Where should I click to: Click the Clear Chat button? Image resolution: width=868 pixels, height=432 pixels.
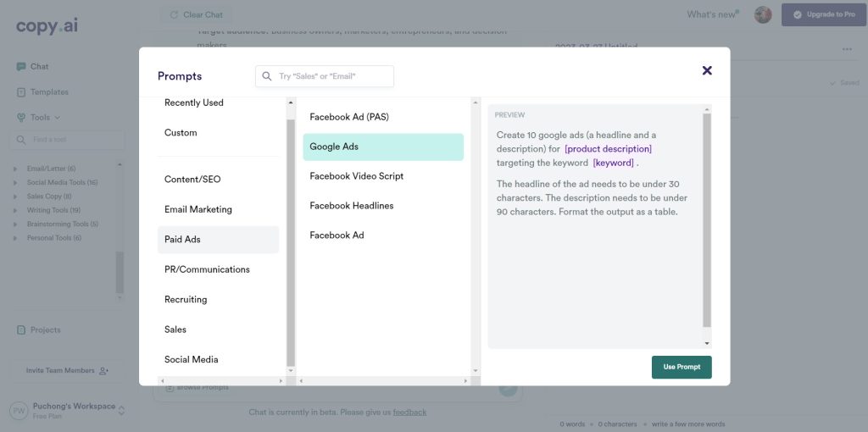(196, 15)
